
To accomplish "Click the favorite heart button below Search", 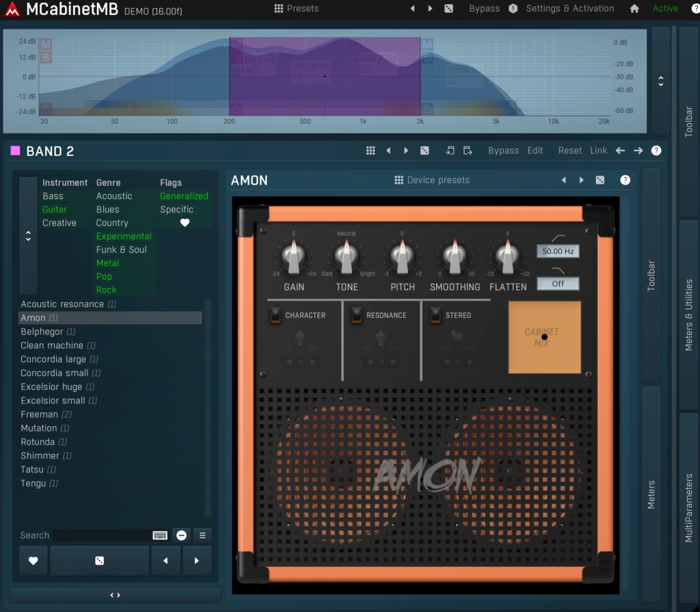I will coord(33,561).
